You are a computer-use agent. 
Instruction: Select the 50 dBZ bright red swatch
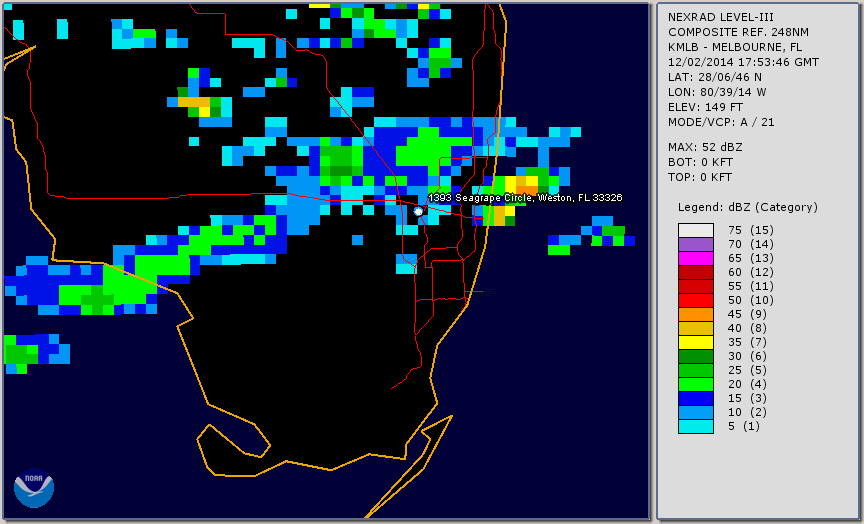pyautogui.click(x=696, y=300)
